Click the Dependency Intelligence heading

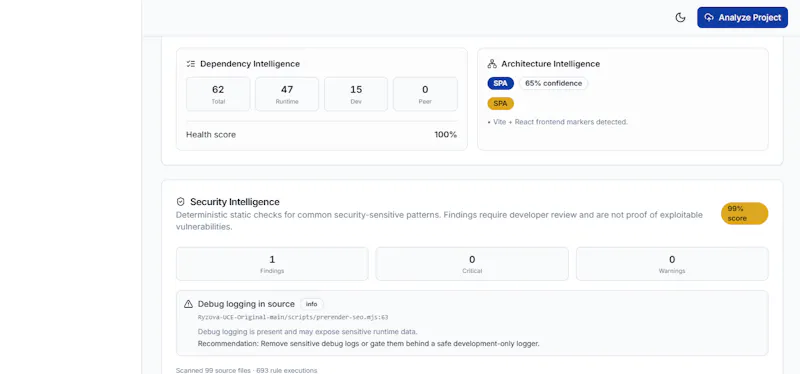point(250,64)
